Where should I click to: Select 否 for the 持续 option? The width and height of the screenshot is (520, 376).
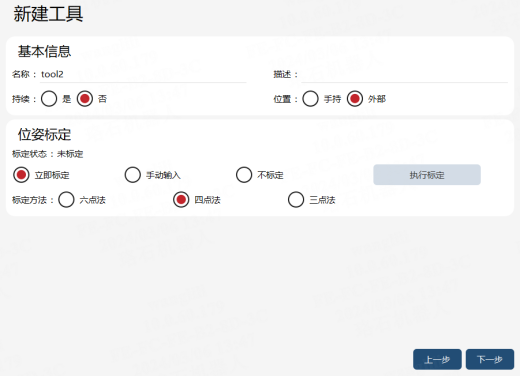click(85, 99)
